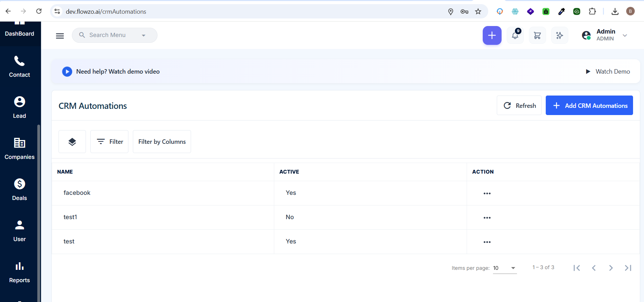Click the Yes value for facebook
644x302 pixels.
point(291,193)
